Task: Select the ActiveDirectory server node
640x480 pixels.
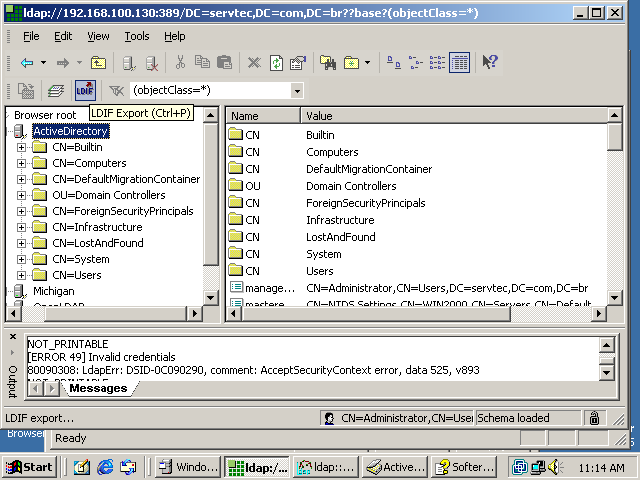Action: pyautogui.click(x=71, y=131)
